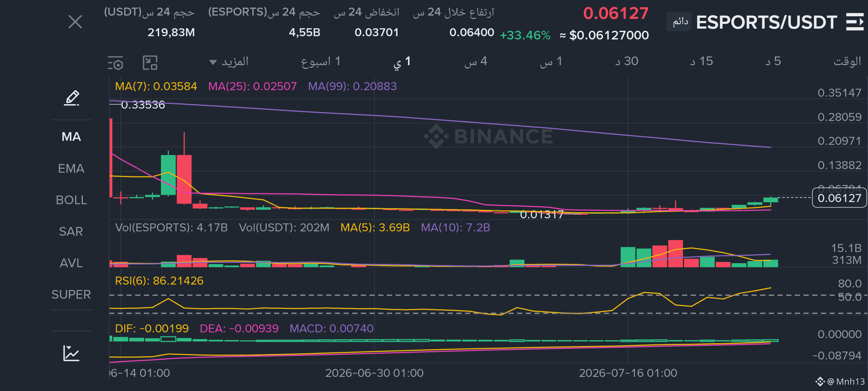Click the دائم perpetual badge

click(x=679, y=22)
